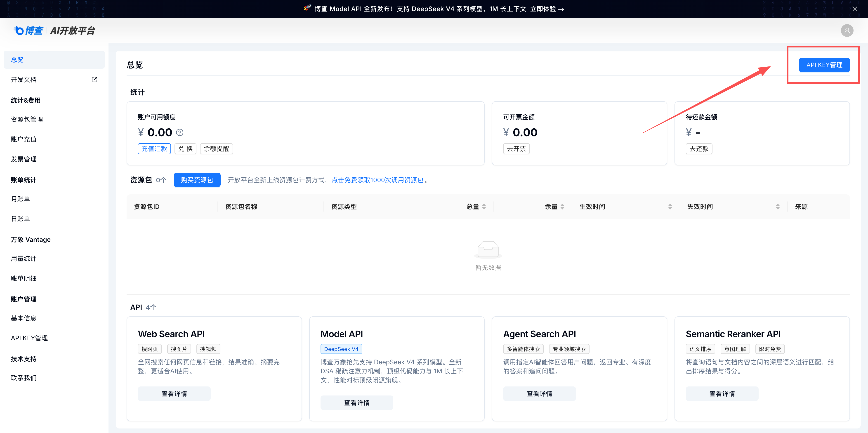Click the 限时免费 tag
Screen dimensions: 868x433
(x=770, y=349)
